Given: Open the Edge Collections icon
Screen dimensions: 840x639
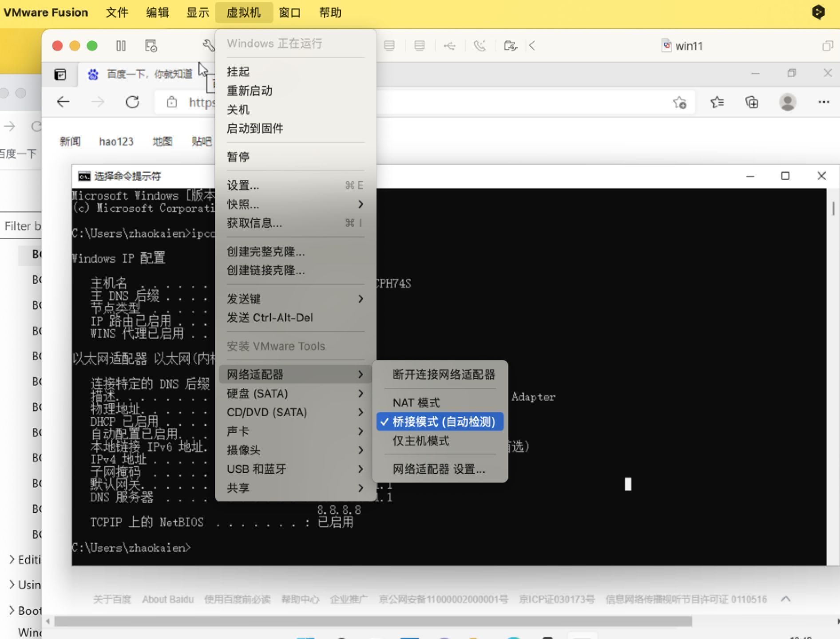Looking at the screenshot, I should (x=752, y=102).
